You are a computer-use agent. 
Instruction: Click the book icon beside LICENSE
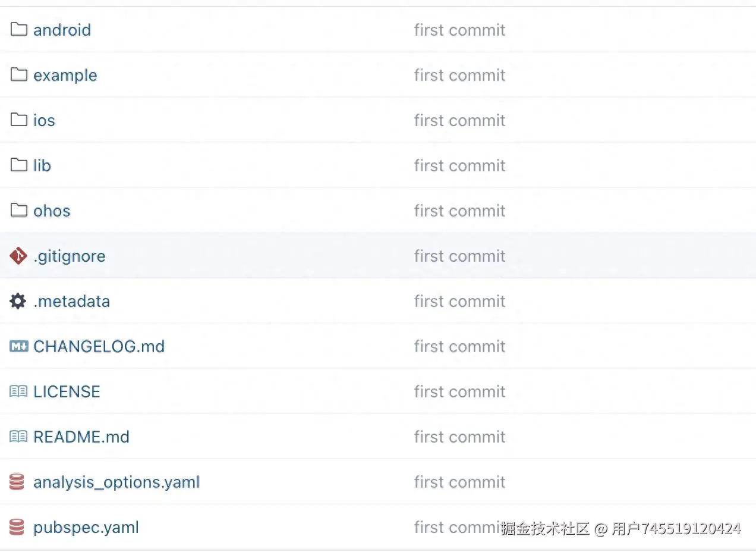[x=19, y=391]
